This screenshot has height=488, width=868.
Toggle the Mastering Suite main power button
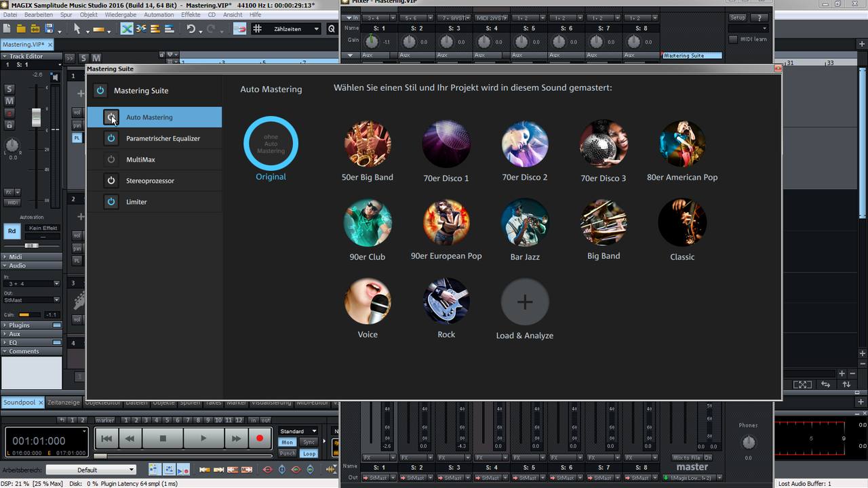[x=100, y=90]
